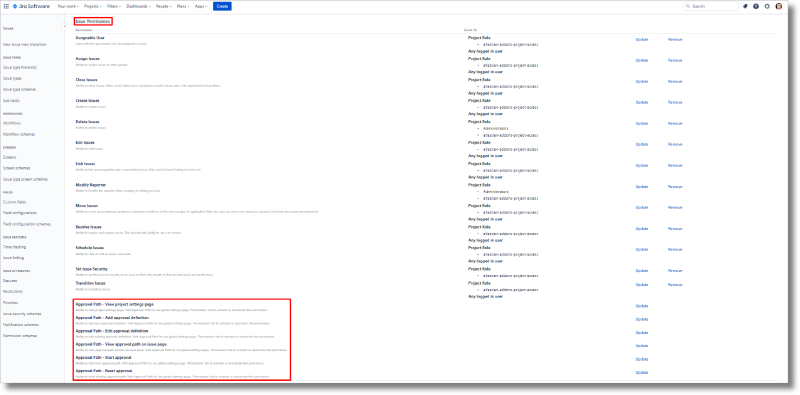The image size is (800, 395).
Task: Click Update for Assignable User permission
Action: click(642, 39)
